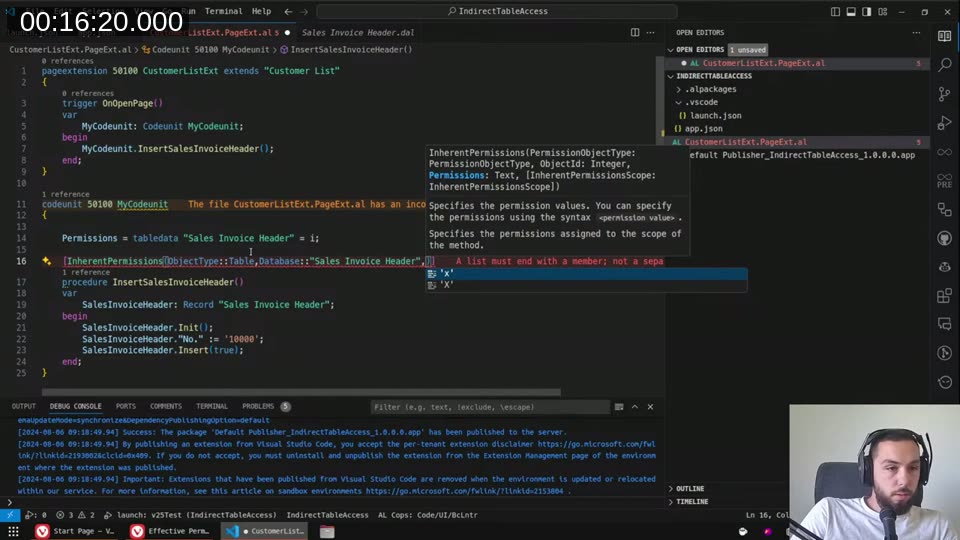Toggle the primary side bar layout icon
Image resolution: width=960 pixels, height=540 pixels.
coord(835,12)
